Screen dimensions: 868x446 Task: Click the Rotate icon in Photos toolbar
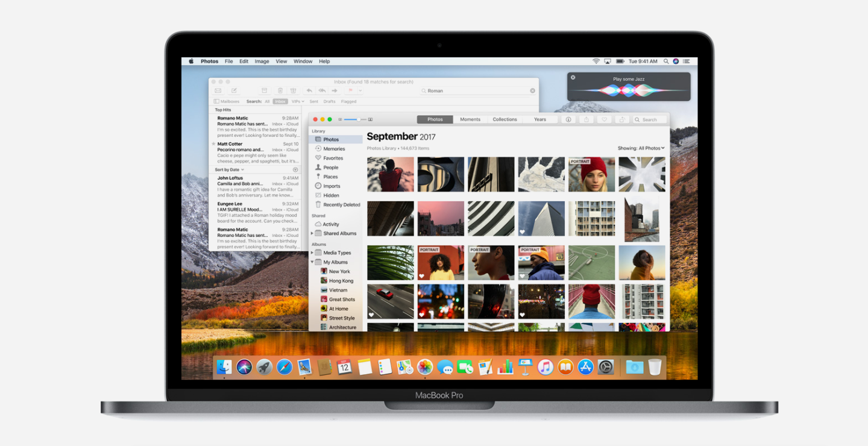pos(622,119)
